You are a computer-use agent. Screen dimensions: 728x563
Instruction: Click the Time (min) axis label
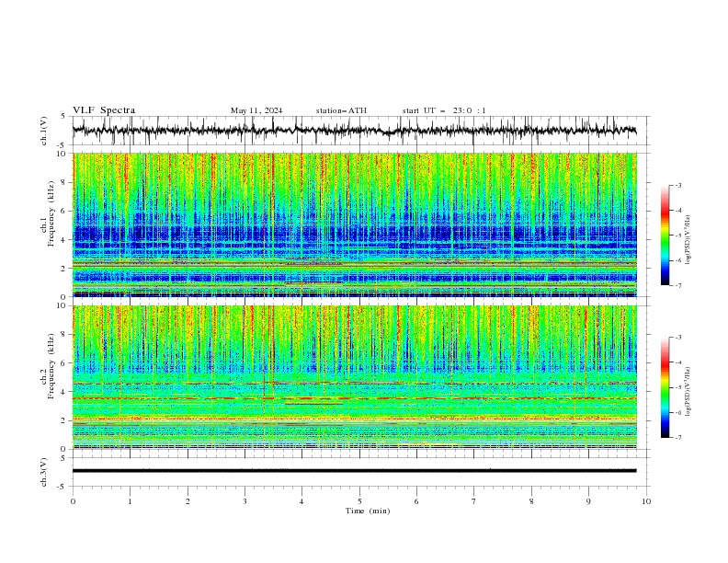(368, 511)
